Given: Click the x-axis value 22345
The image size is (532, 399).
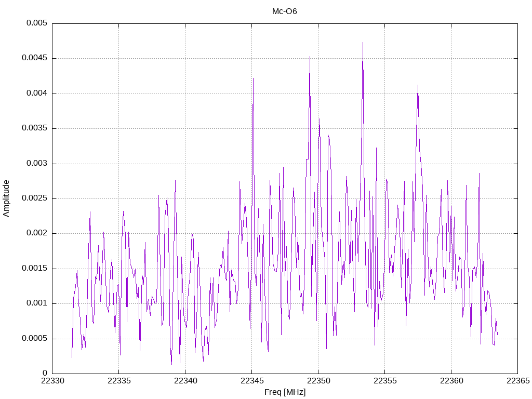Looking at the screenshot, I should coord(252,381).
